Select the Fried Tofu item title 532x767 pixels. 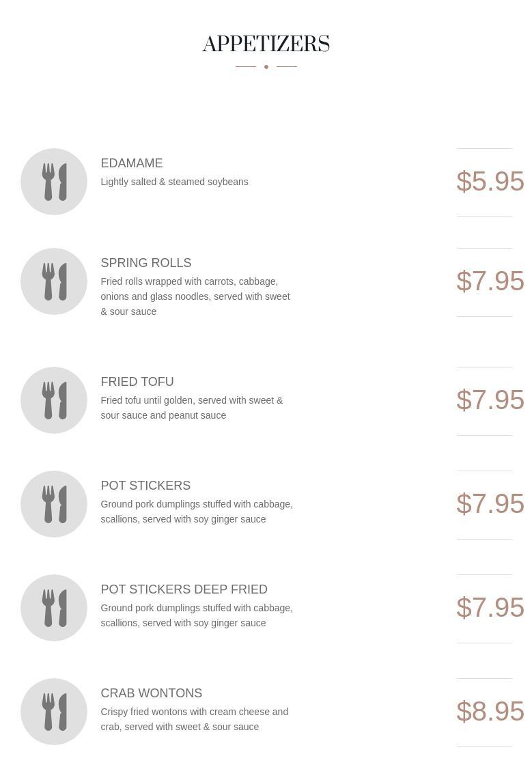pos(137,382)
